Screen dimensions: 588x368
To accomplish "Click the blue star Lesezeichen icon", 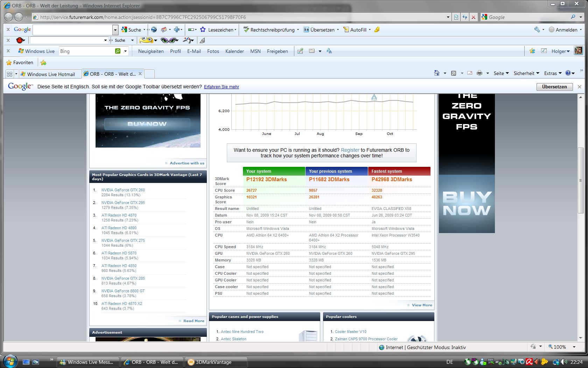I will point(203,30).
